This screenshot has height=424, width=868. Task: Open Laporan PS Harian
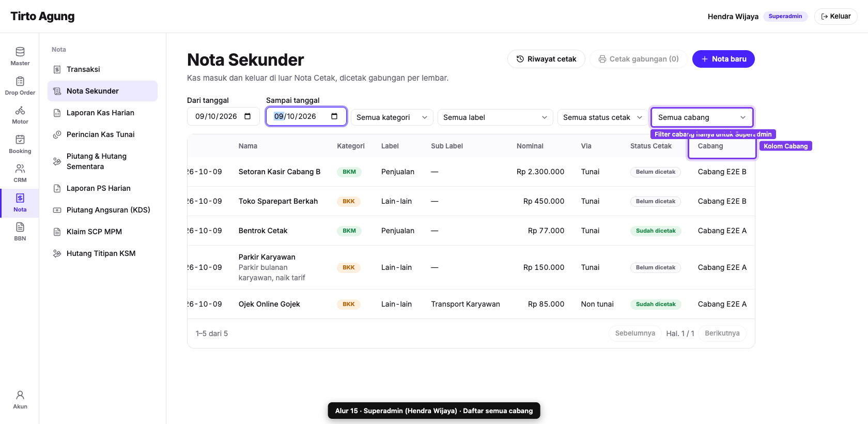point(102,188)
